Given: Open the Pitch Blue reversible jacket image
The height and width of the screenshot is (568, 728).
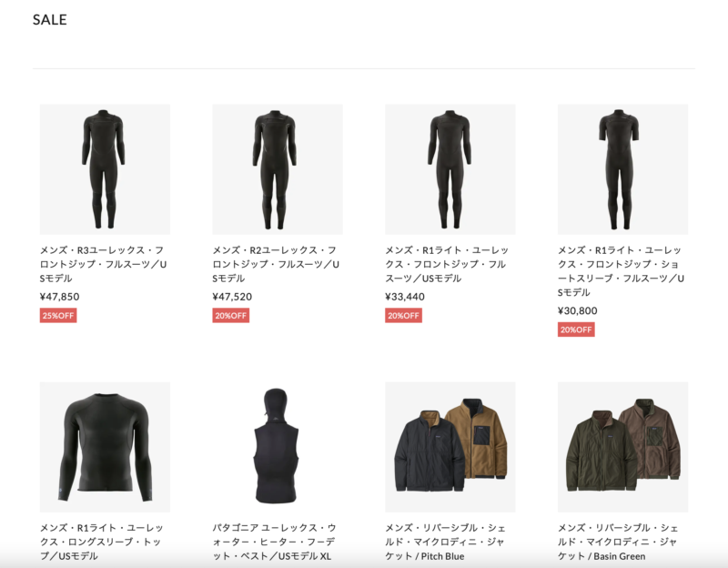Looking at the screenshot, I should point(450,447).
